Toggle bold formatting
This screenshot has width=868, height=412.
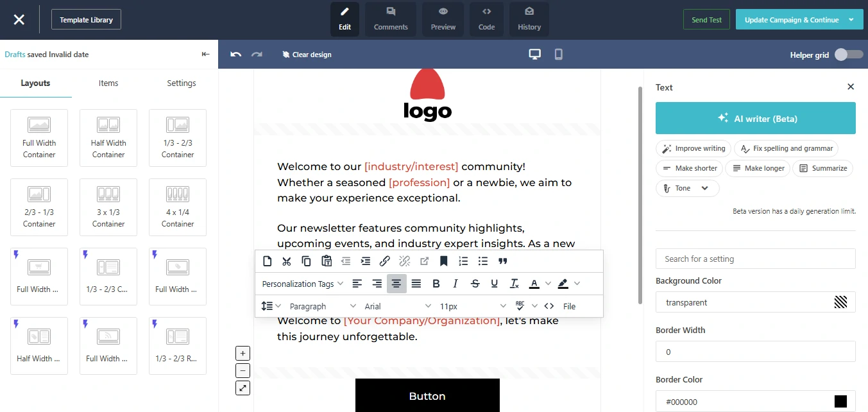pyautogui.click(x=436, y=284)
